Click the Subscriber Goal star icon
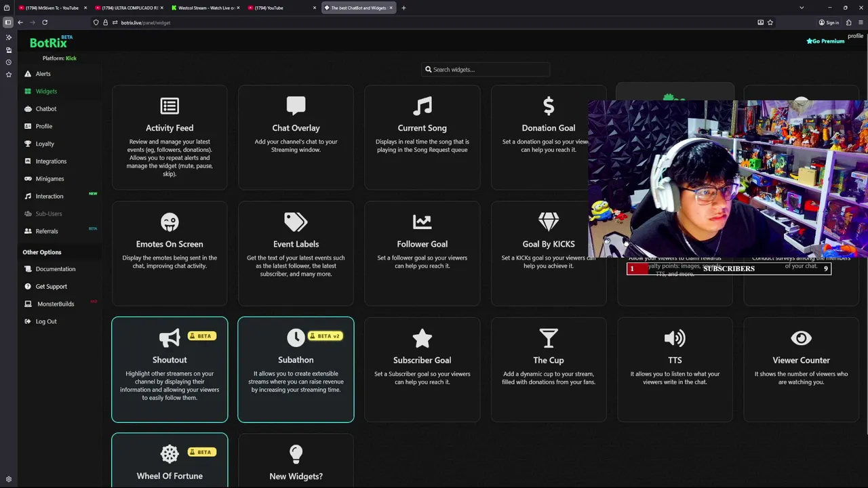The image size is (868, 488). click(422, 338)
